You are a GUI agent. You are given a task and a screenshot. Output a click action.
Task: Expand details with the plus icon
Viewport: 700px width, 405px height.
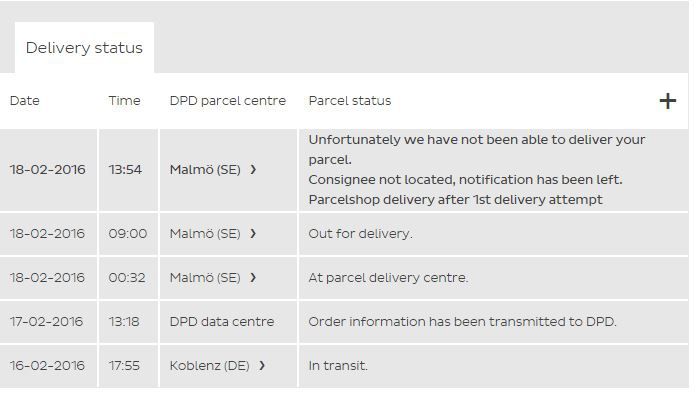click(x=667, y=101)
